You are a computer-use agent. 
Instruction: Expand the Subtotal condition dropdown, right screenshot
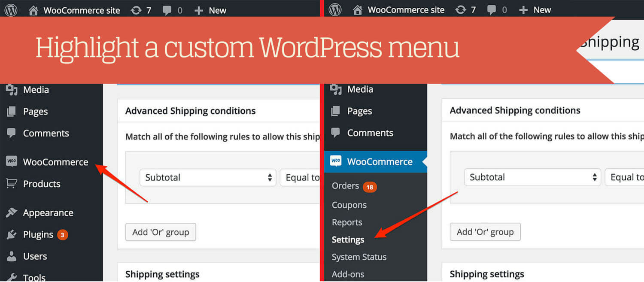(x=532, y=177)
